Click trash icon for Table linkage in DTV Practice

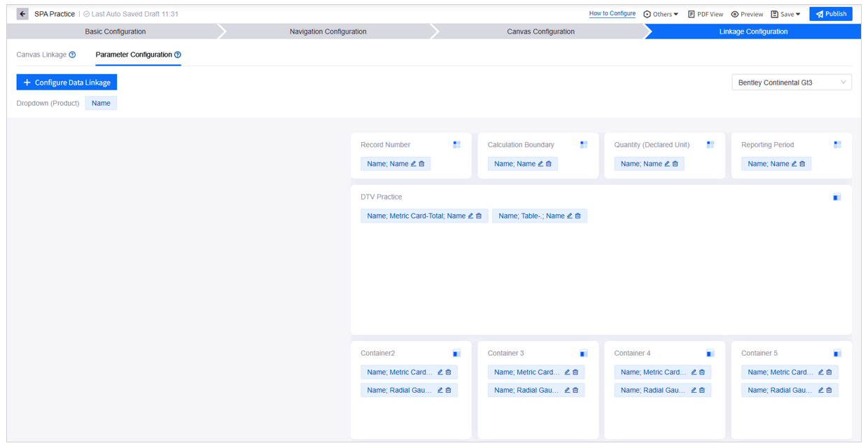pos(578,216)
